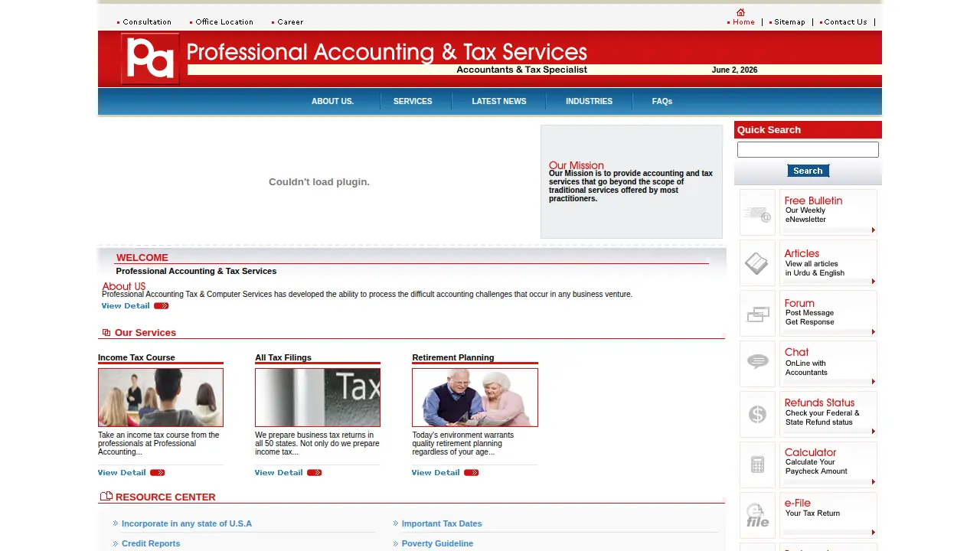Open the Important Tax Dates link
This screenshot has height=551, width=980.
442,523
